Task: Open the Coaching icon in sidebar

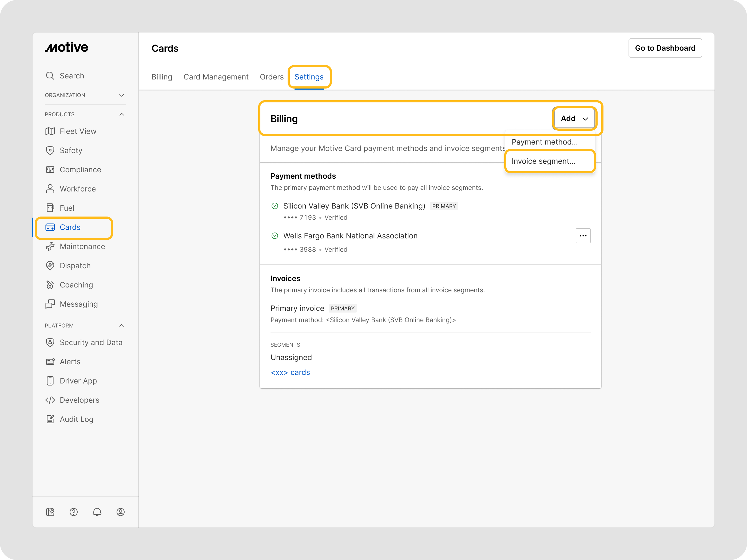Action: pos(50,285)
